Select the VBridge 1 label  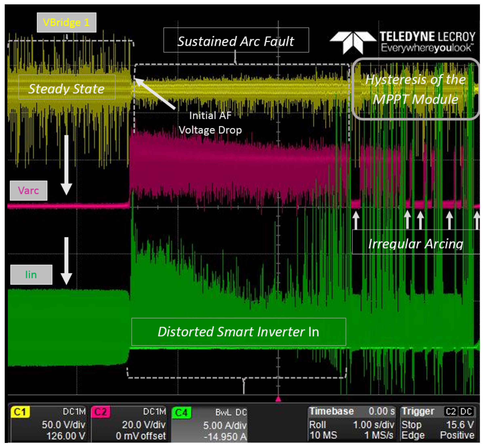(x=66, y=23)
